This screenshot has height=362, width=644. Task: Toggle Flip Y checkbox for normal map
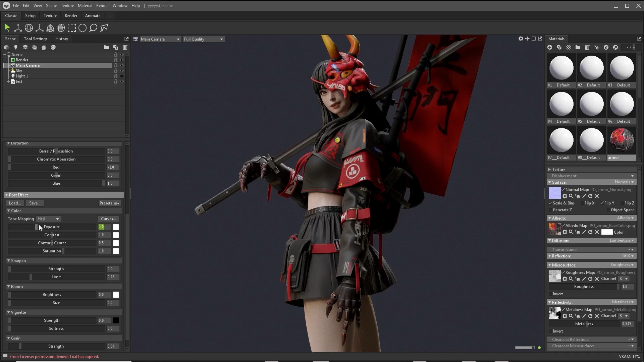tap(602, 203)
